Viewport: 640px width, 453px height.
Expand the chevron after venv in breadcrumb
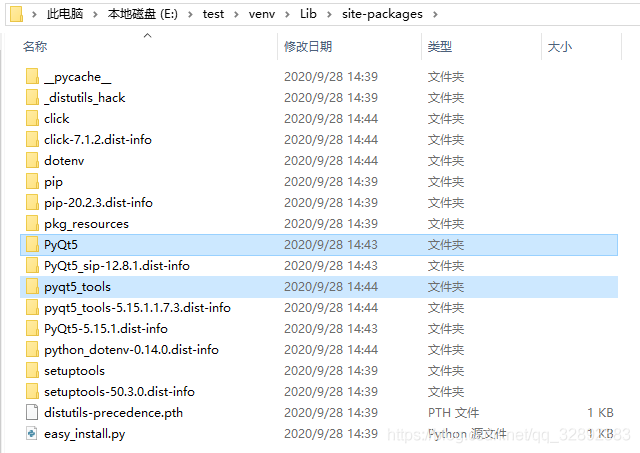tap(287, 15)
